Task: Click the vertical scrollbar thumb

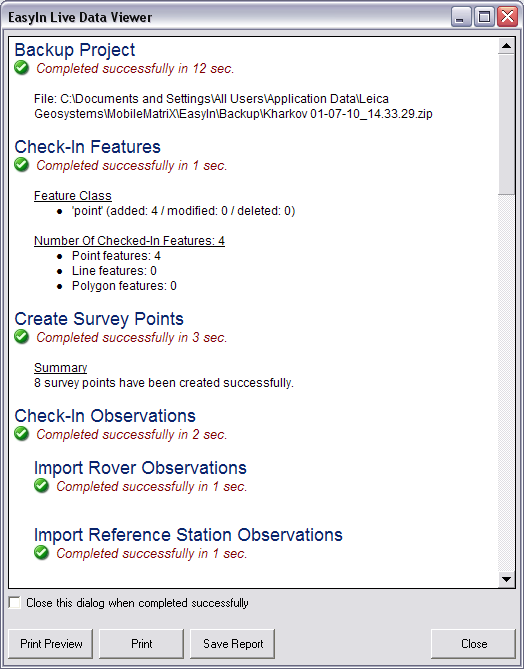Action: [507, 124]
